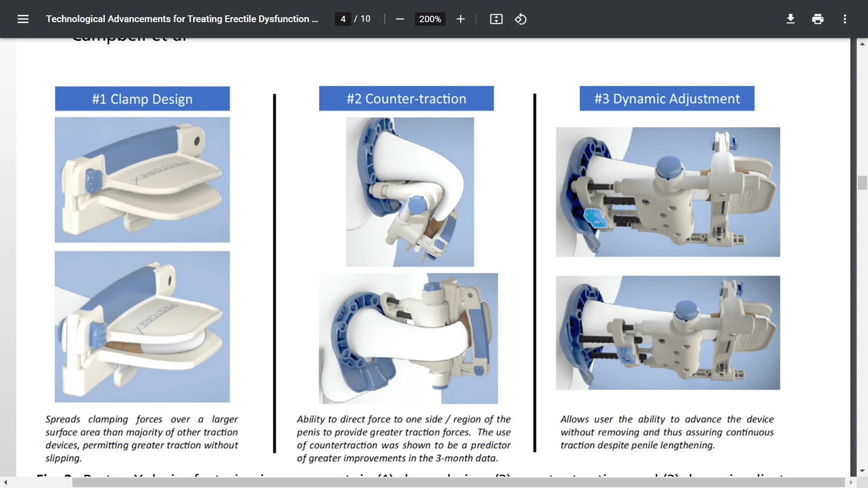Click the zoom in plus icon
The width and height of the screenshot is (868, 488).
pos(460,19)
